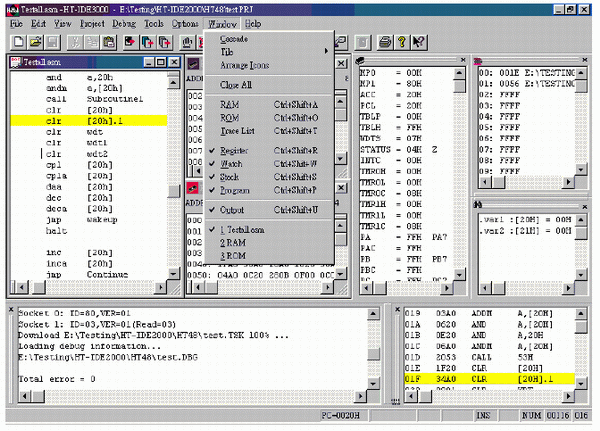Click the Paste clipboard toolbar icon
This screenshot has height=431, width=600.
pos(109,42)
